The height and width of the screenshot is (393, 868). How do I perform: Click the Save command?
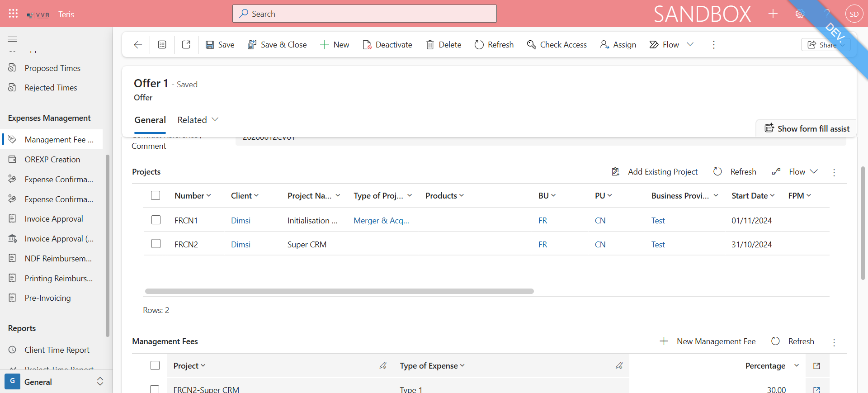point(220,45)
